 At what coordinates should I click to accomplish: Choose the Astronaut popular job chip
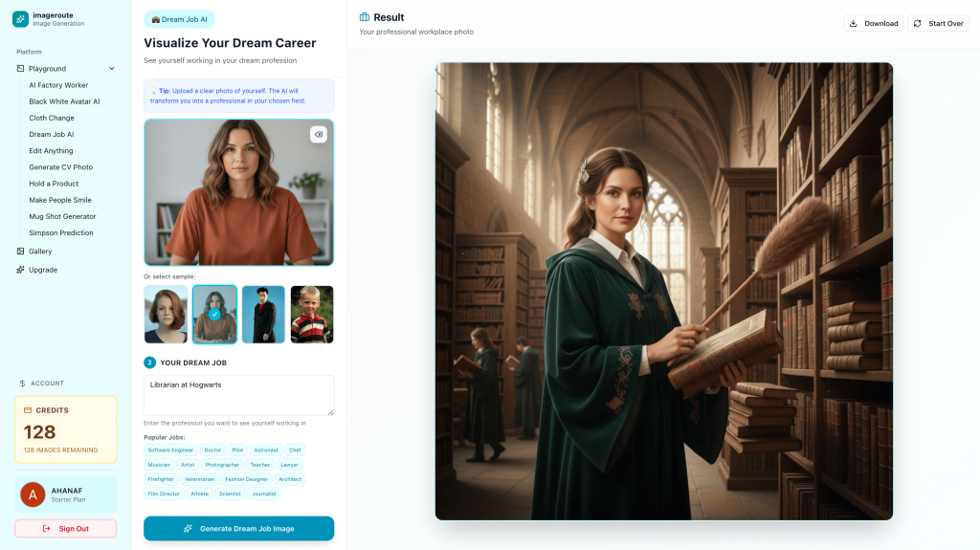[x=266, y=450]
